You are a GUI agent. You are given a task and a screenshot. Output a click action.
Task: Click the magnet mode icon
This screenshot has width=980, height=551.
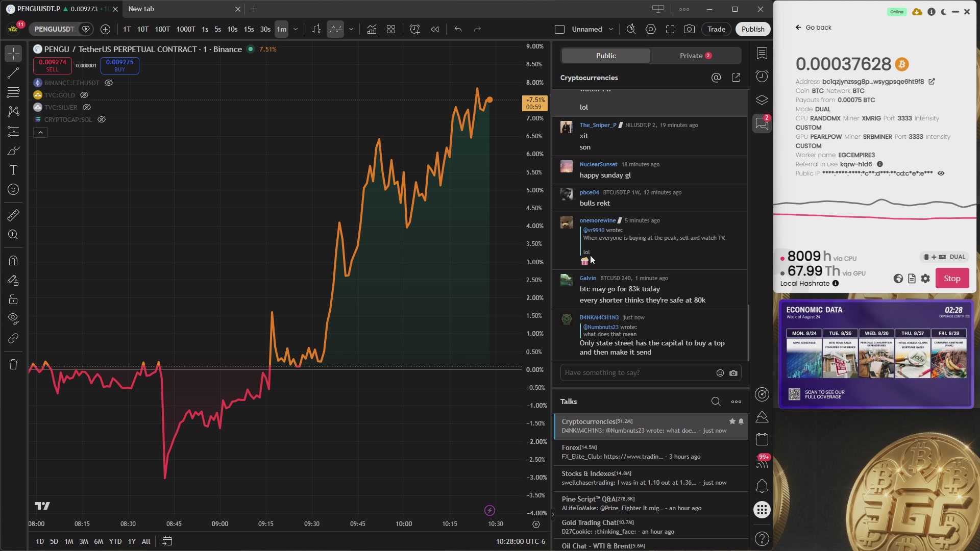coord(13,261)
